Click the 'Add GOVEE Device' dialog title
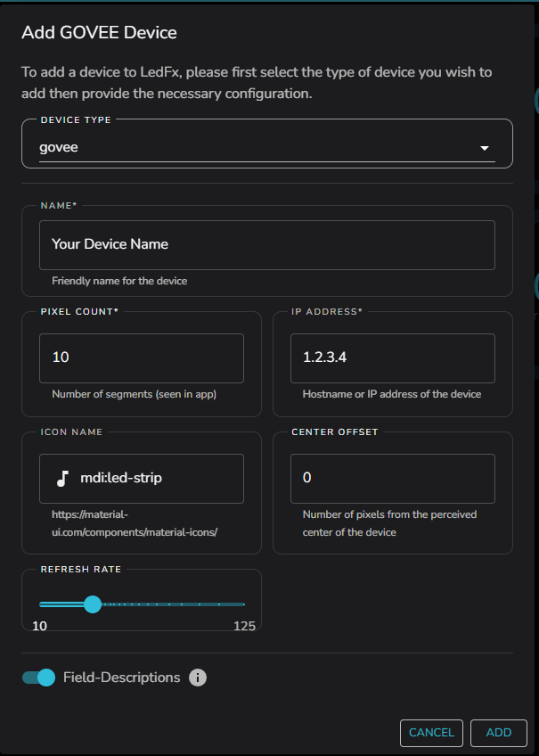539x756 pixels. (99, 33)
